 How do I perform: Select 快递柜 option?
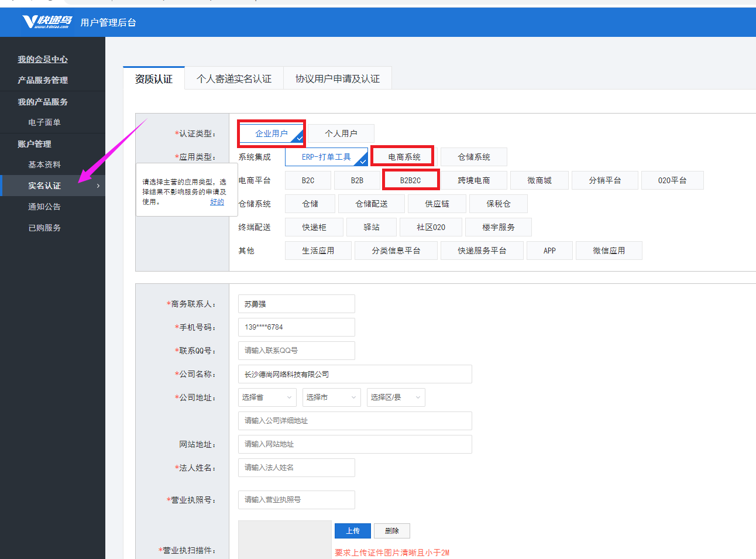[x=314, y=227]
